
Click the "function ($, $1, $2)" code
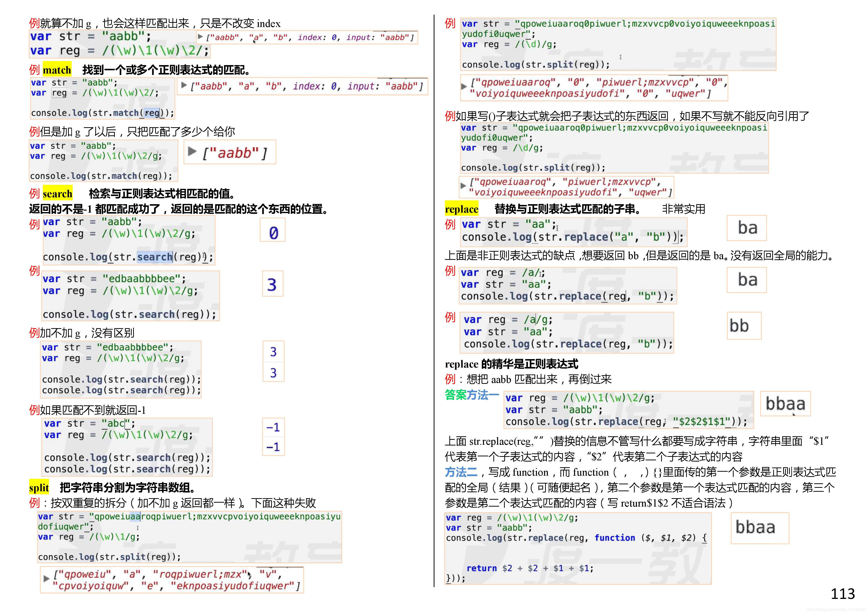coord(645,538)
